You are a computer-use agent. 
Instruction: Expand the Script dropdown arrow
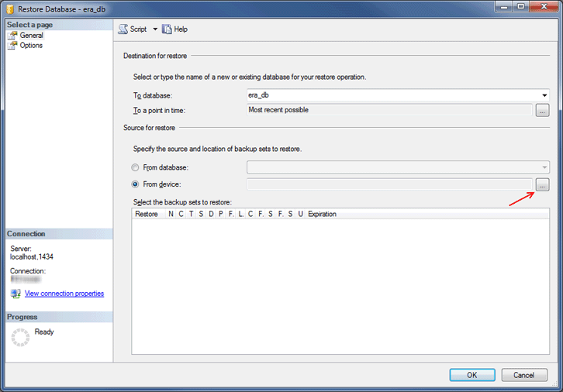pos(154,29)
